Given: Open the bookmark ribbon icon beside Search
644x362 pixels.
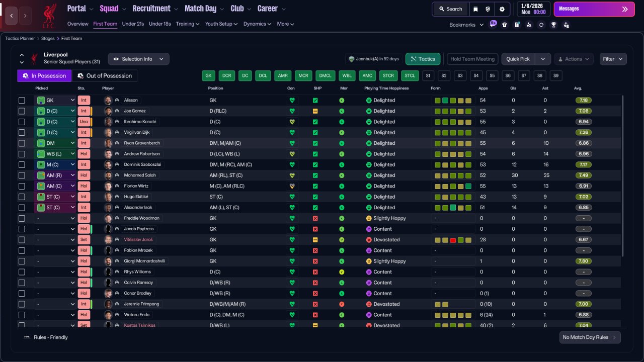Looking at the screenshot, I should (475, 9).
